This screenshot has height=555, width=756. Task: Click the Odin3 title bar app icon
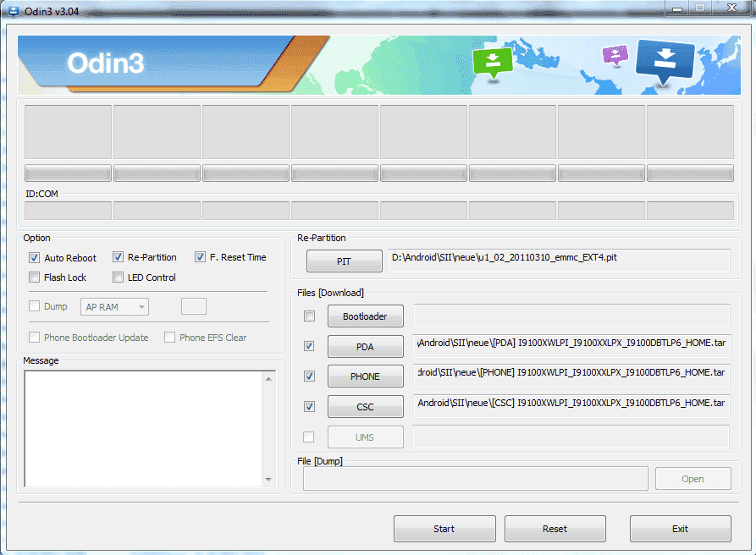(x=13, y=11)
